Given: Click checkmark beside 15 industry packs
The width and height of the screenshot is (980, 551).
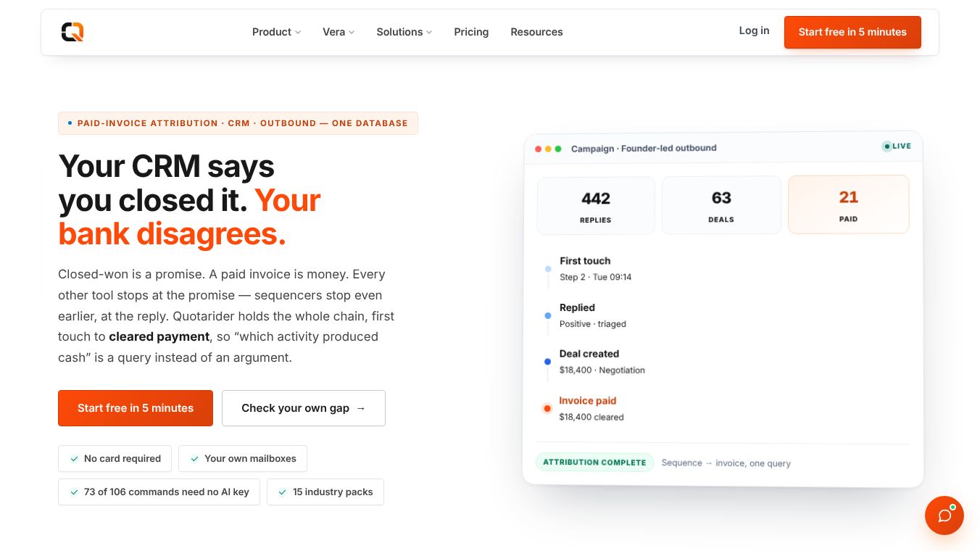Looking at the screenshot, I should (x=283, y=492).
